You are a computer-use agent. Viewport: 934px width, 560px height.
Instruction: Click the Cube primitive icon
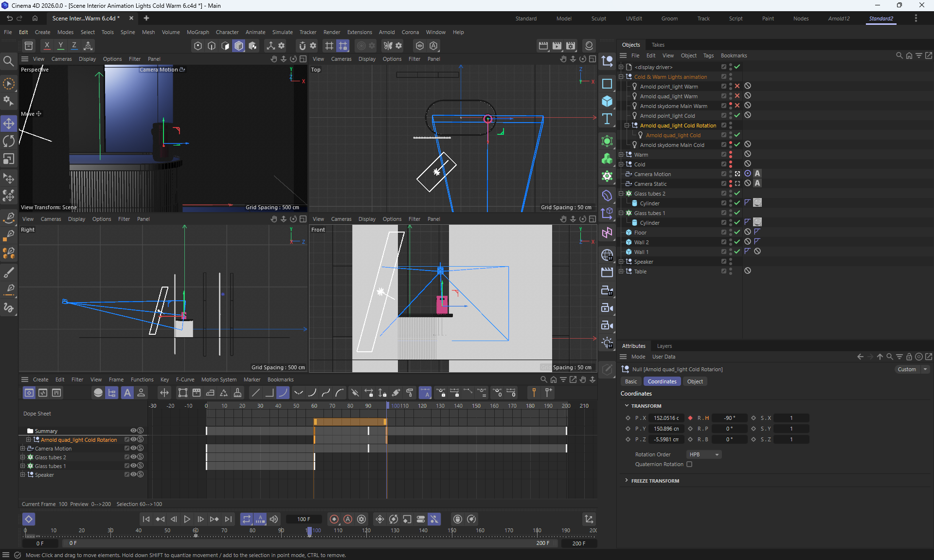pyautogui.click(x=607, y=101)
